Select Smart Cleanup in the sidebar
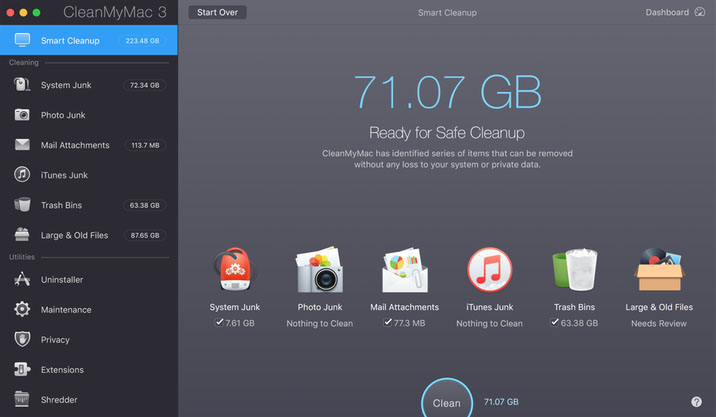716x417 pixels. (x=89, y=40)
